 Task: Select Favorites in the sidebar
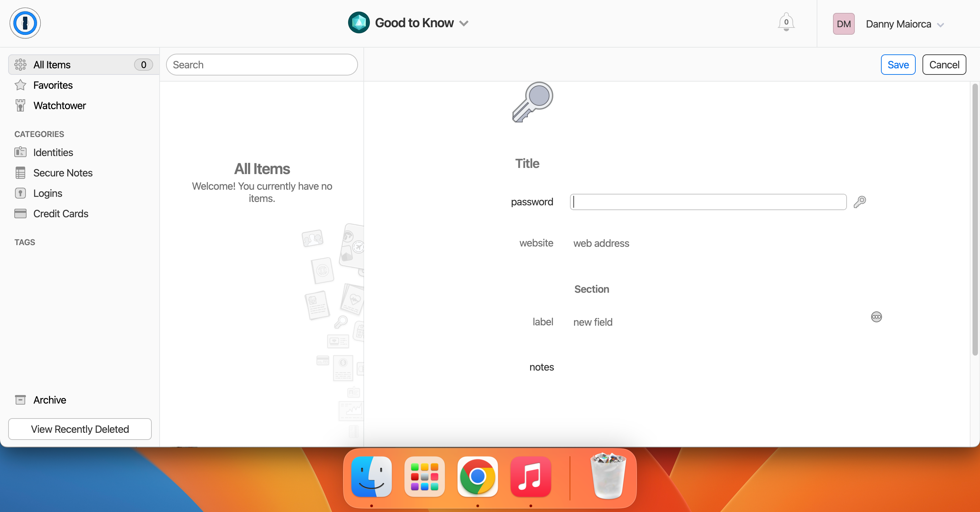click(53, 85)
